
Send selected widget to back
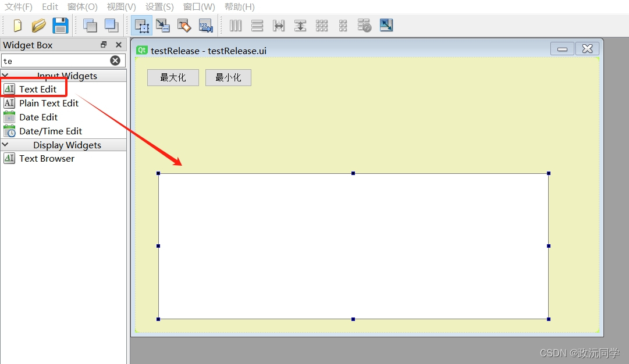click(x=90, y=26)
